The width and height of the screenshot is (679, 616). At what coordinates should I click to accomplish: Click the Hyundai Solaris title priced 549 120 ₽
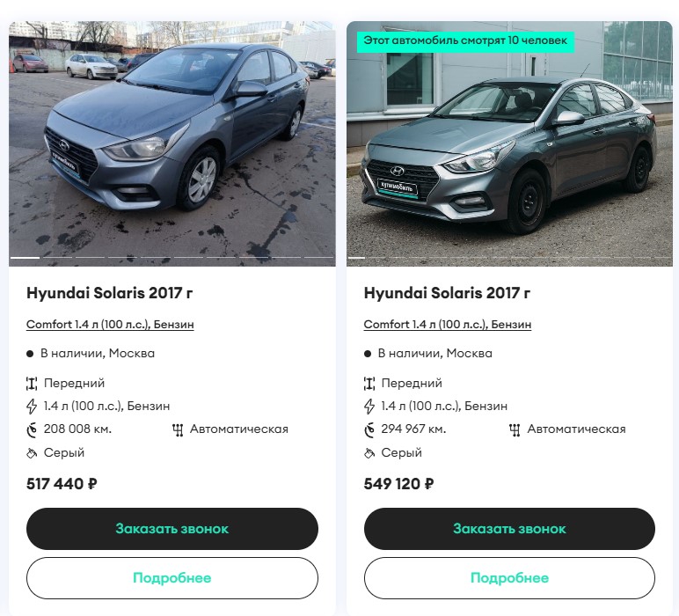(x=447, y=293)
